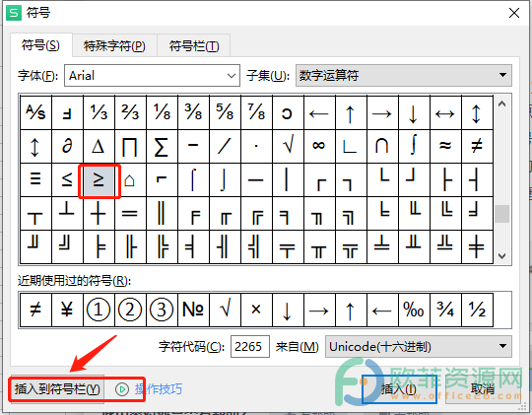Select the numero № recent symbol

(x=193, y=310)
